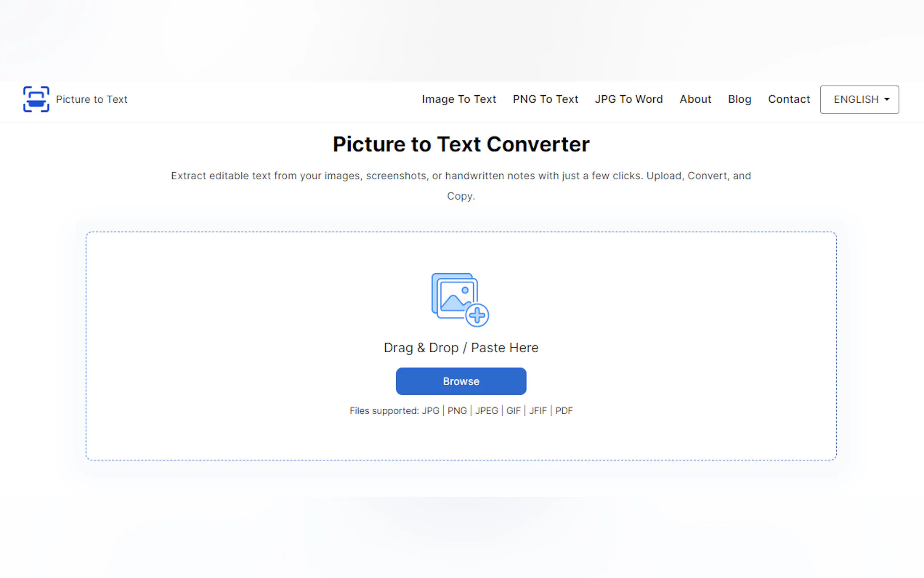Click the Picture to Text Converter heading
The width and height of the screenshot is (924, 578).
[461, 144]
